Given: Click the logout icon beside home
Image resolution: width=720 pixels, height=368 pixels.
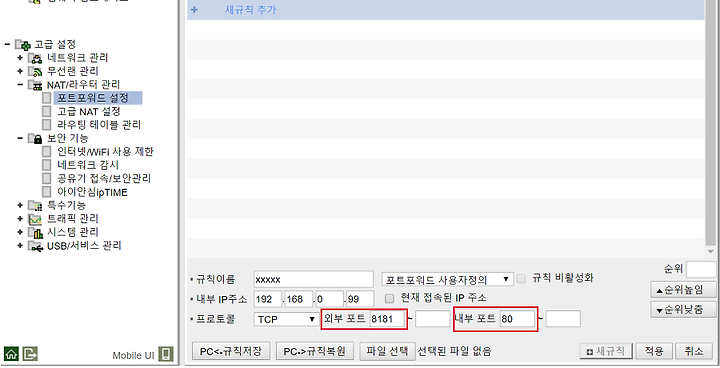Looking at the screenshot, I should tap(30, 354).
